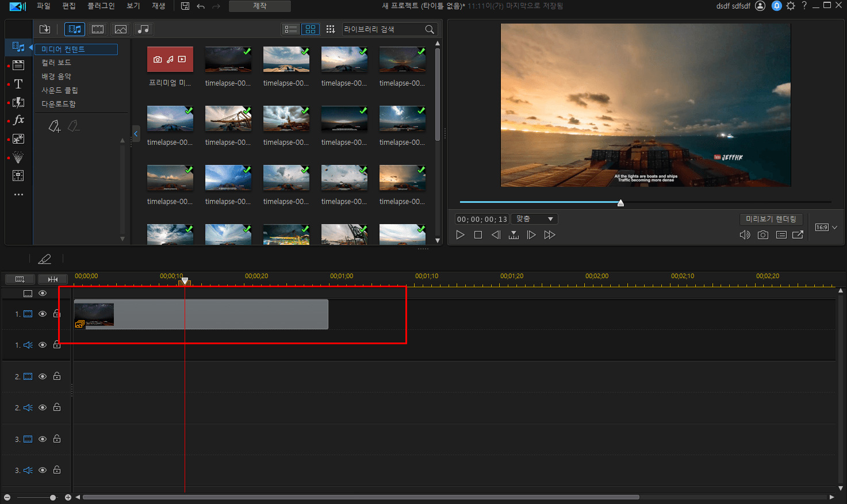Take a snapshot of the preview
This screenshot has height=504, width=847.
[x=762, y=235]
